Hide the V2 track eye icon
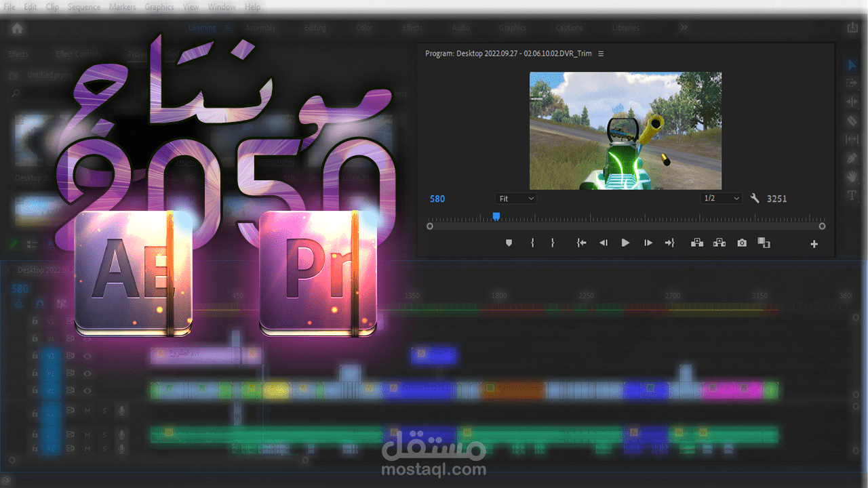Screen dimensions: 868x488 (x=87, y=373)
